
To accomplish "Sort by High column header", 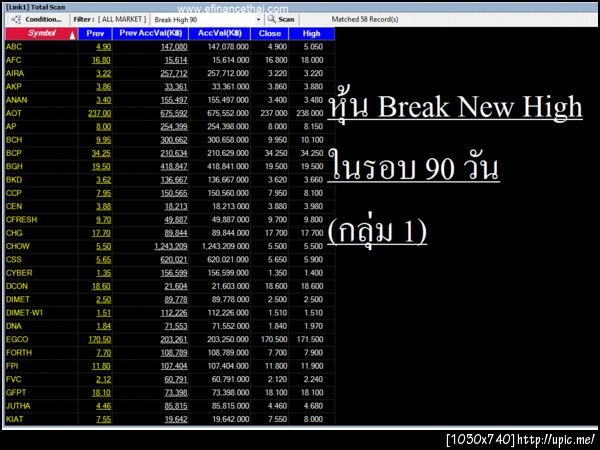I will tap(311, 34).
